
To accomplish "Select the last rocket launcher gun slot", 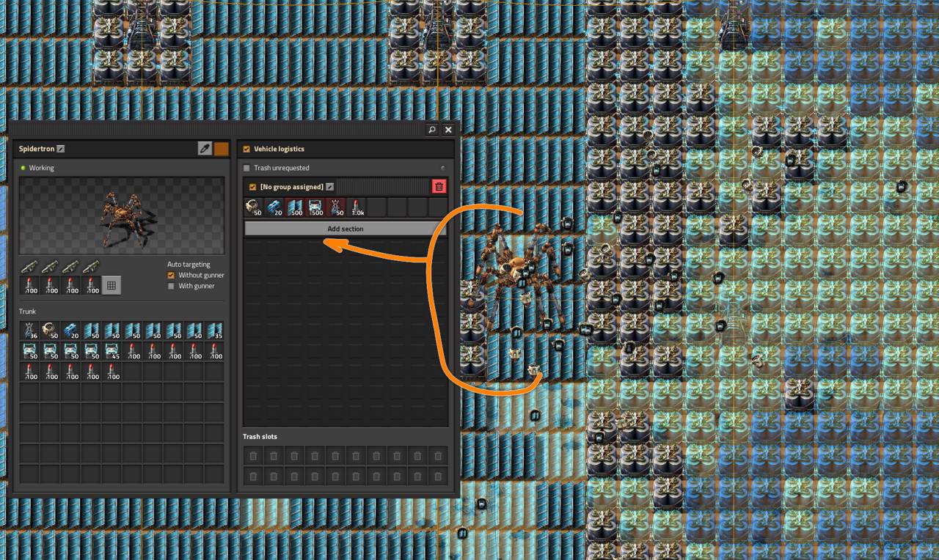I will point(91,266).
